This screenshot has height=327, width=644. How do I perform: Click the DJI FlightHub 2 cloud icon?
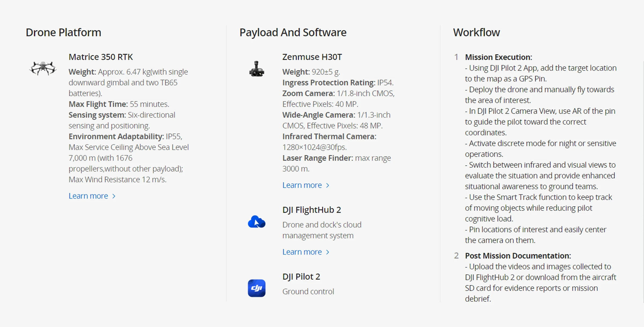coord(257,222)
